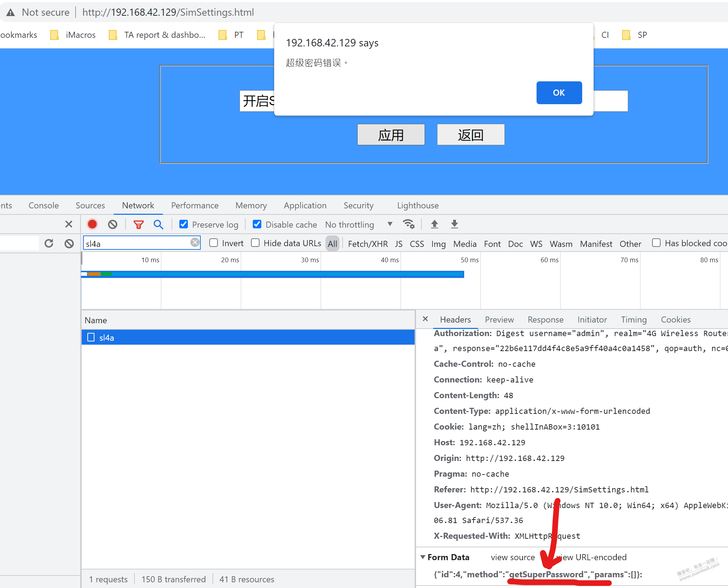Click OK to dismiss the dialog
The width and height of the screenshot is (728, 588).
click(x=558, y=92)
